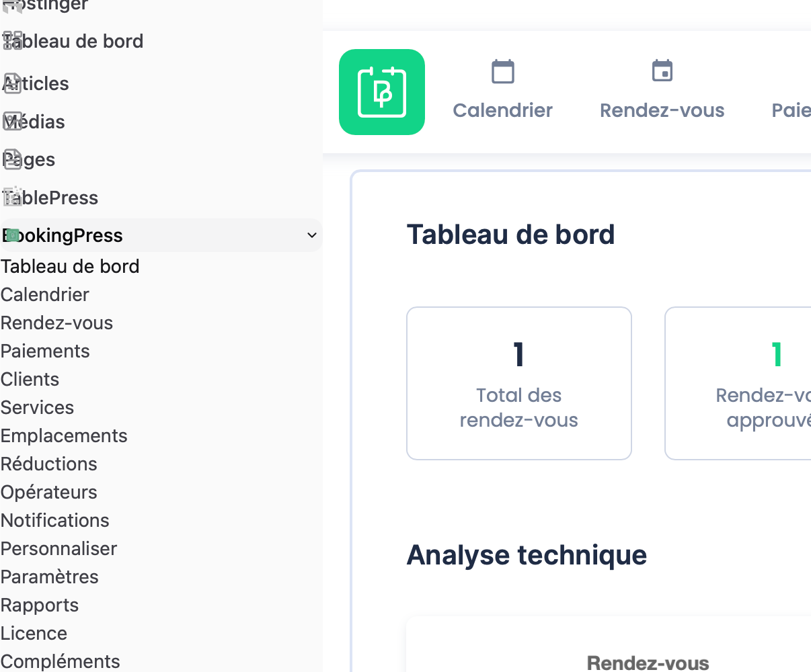Click the Tableau de bord dashboard sidebar icon

[x=13, y=41]
